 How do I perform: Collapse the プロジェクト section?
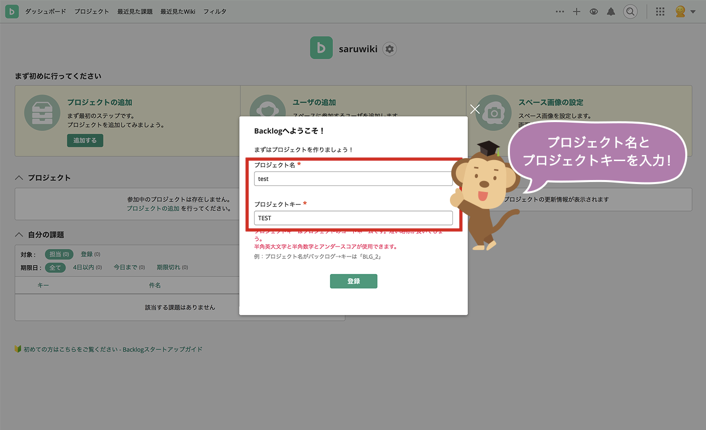click(19, 178)
